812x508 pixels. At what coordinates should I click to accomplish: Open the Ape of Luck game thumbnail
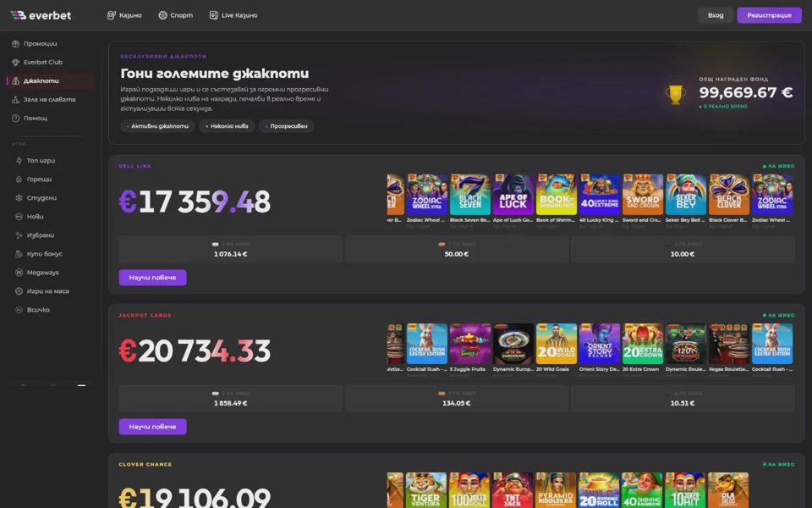click(x=513, y=195)
